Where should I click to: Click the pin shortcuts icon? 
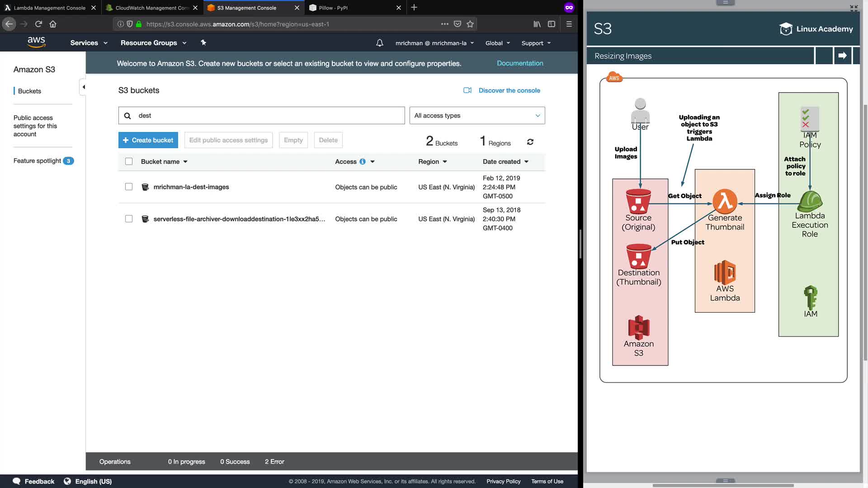pyautogui.click(x=203, y=42)
